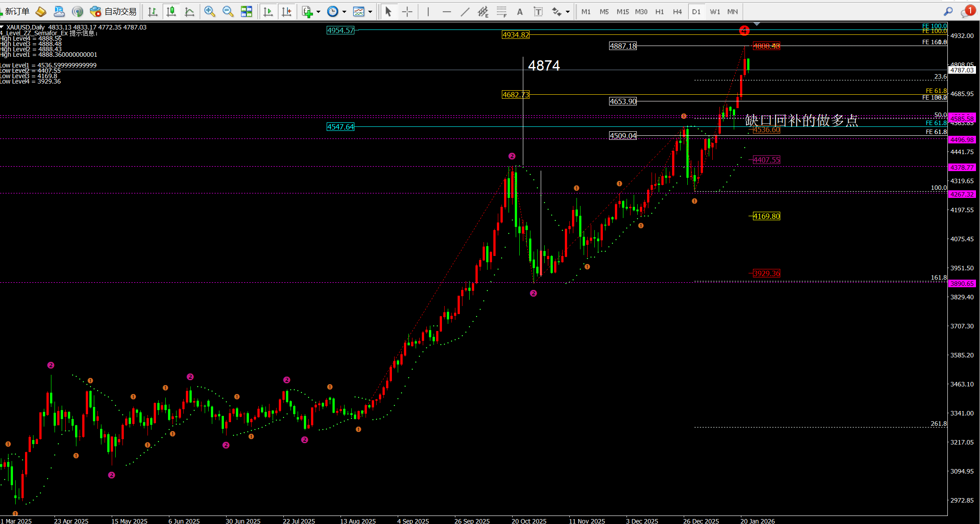This screenshot has width=980, height=524.
Task: Select the crosshair cursor tool
Action: click(407, 12)
